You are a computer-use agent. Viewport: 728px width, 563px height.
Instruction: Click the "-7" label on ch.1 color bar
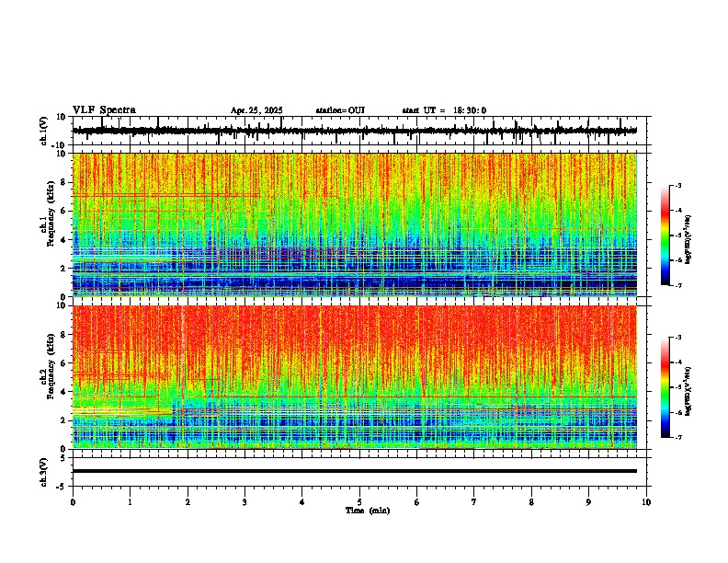[677, 285]
